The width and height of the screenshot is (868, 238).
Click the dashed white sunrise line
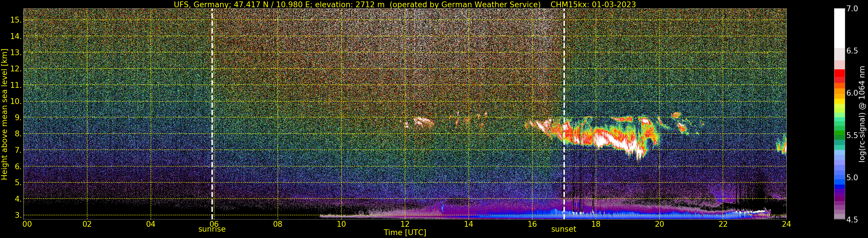pos(212,114)
